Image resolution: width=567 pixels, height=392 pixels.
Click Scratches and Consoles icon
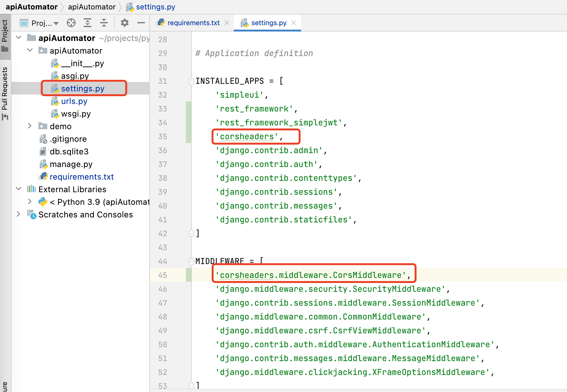click(x=31, y=214)
